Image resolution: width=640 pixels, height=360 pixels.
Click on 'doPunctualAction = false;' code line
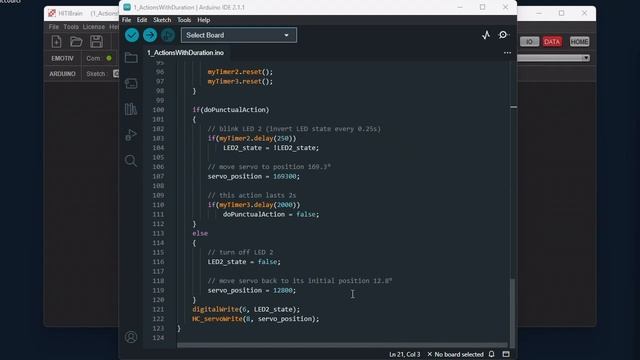pyautogui.click(x=271, y=214)
